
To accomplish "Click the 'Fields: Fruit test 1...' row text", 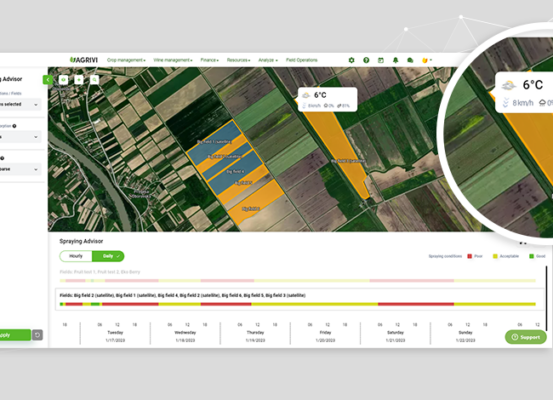I will point(100,272).
